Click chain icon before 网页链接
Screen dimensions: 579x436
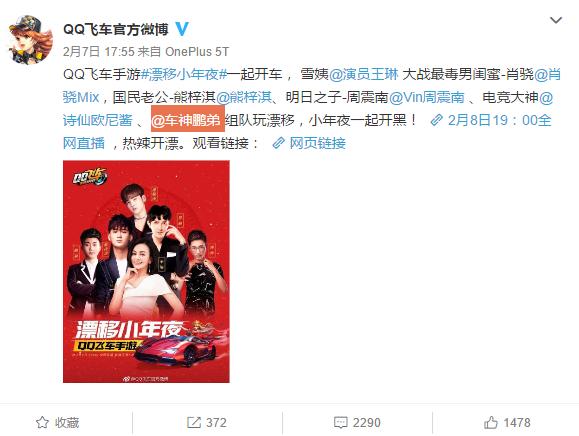coord(278,143)
